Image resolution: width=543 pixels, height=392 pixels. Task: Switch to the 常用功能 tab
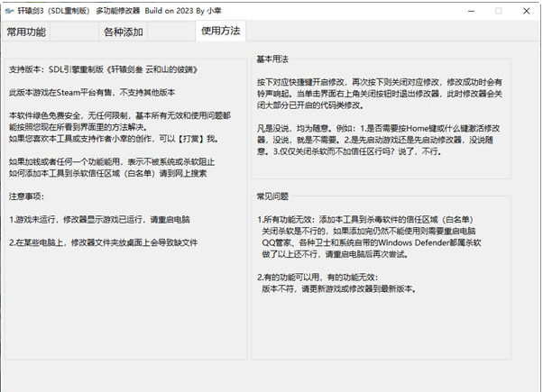[26, 32]
